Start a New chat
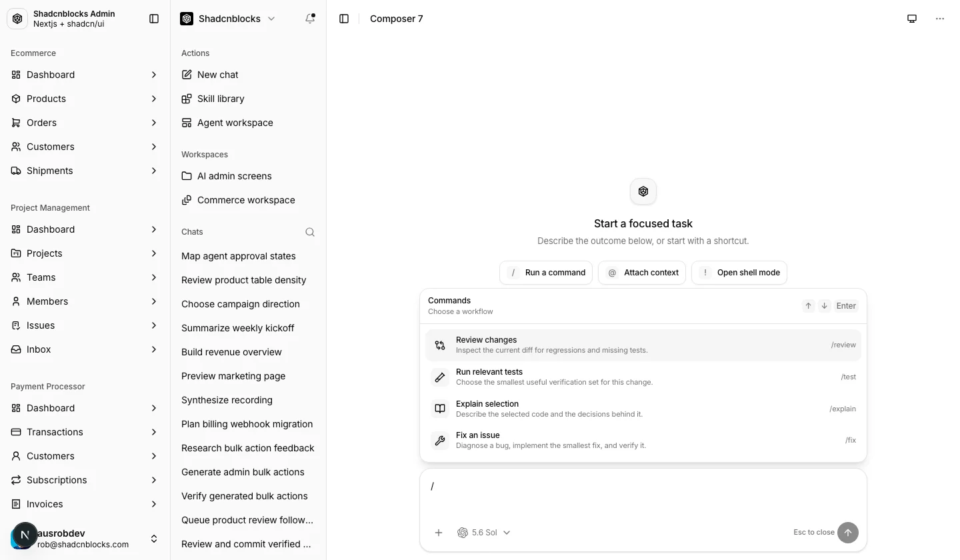The width and height of the screenshot is (960, 560). [x=248, y=75]
